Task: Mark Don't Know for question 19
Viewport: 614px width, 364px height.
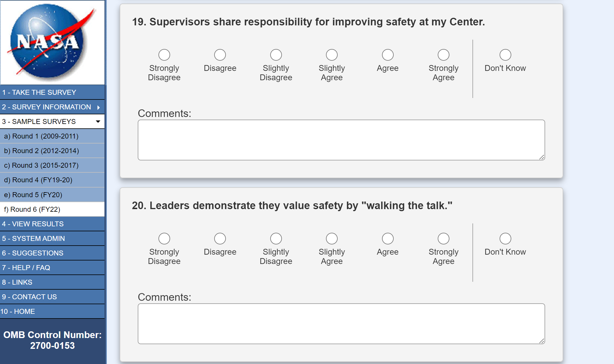Action: 505,55
